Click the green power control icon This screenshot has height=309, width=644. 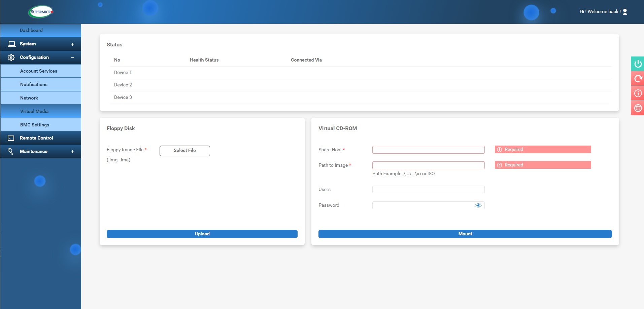pos(638,64)
